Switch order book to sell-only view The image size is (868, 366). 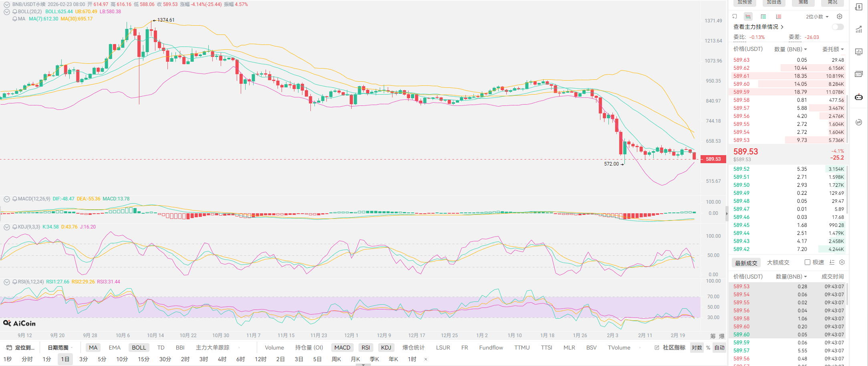click(x=778, y=17)
